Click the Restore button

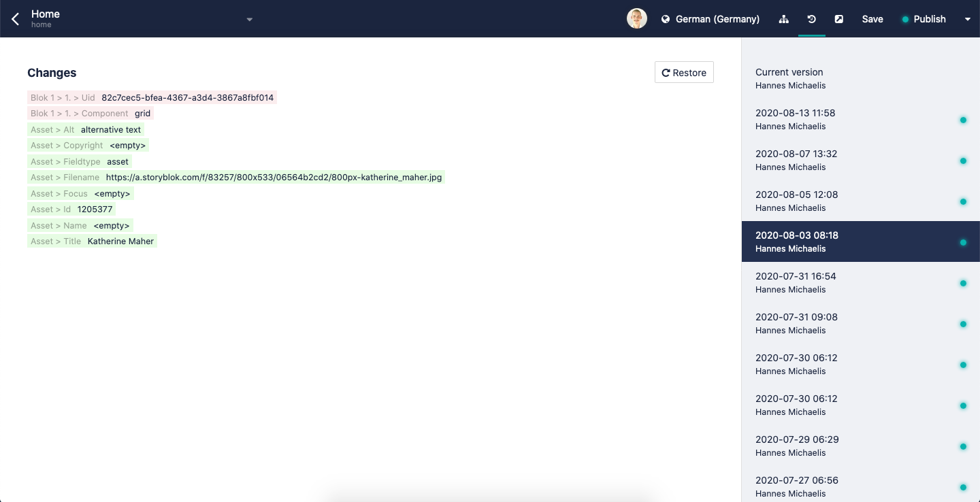(x=684, y=72)
